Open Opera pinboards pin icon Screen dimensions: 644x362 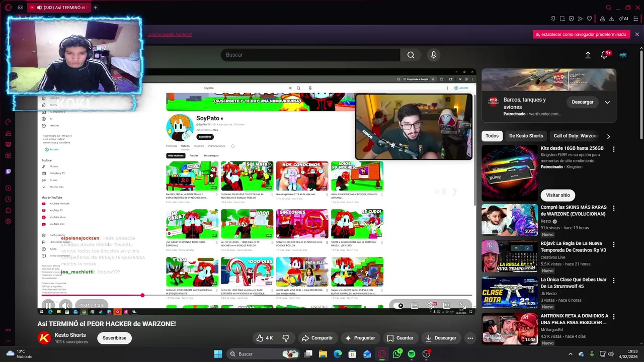(x=553, y=19)
